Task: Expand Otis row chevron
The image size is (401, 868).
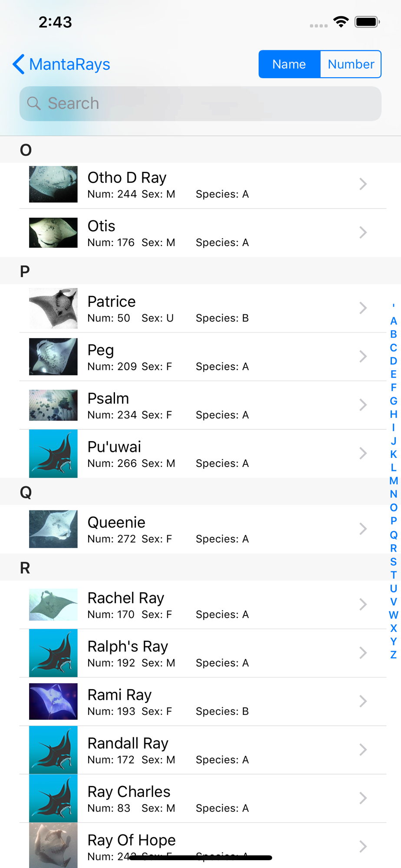Action: pos(363,233)
